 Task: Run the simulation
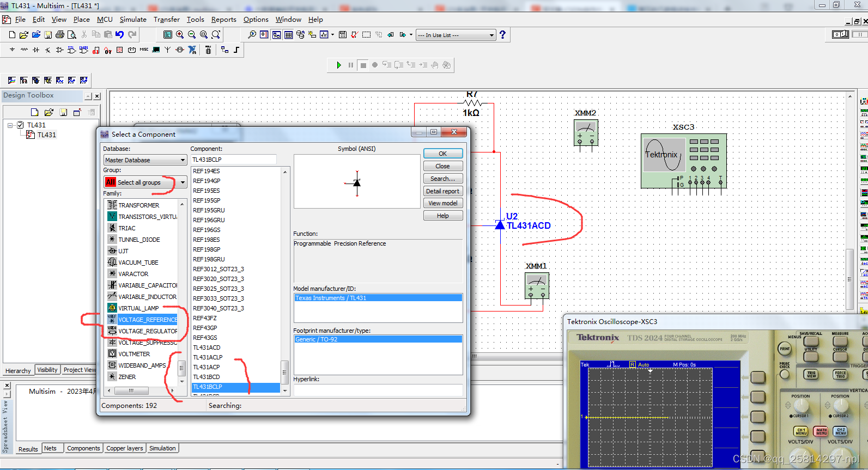(339, 65)
